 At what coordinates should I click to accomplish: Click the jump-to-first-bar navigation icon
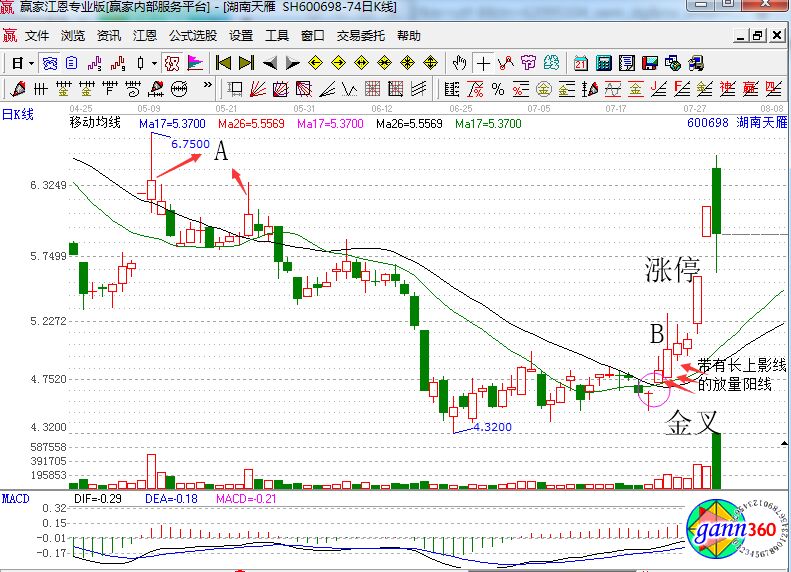point(224,62)
